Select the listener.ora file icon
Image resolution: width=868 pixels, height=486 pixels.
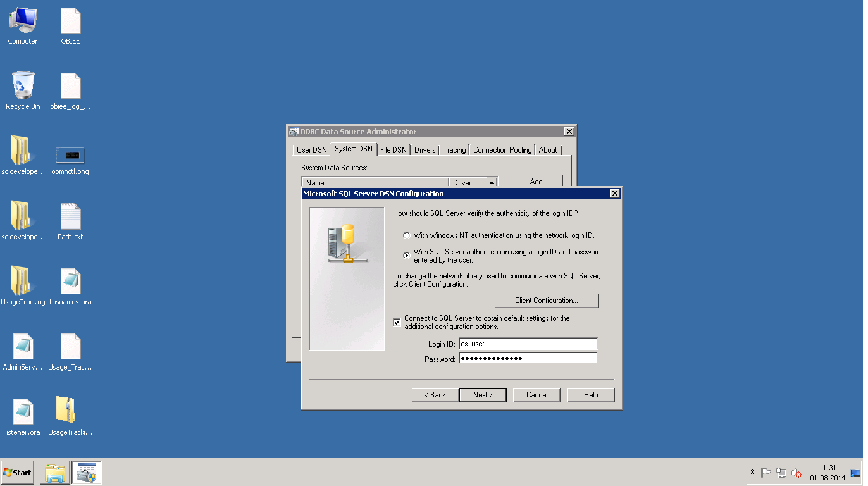point(23,416)
